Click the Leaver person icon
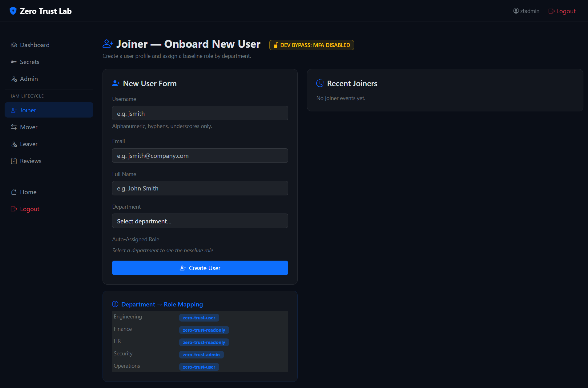The image size is (588, 388). (x=14, y=144)
